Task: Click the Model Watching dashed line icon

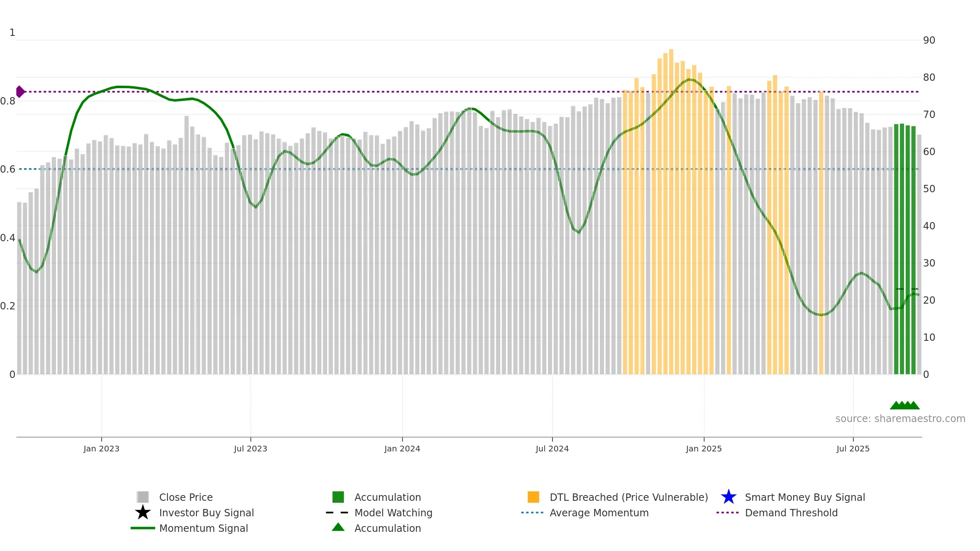Action: [x=337, y=512]
